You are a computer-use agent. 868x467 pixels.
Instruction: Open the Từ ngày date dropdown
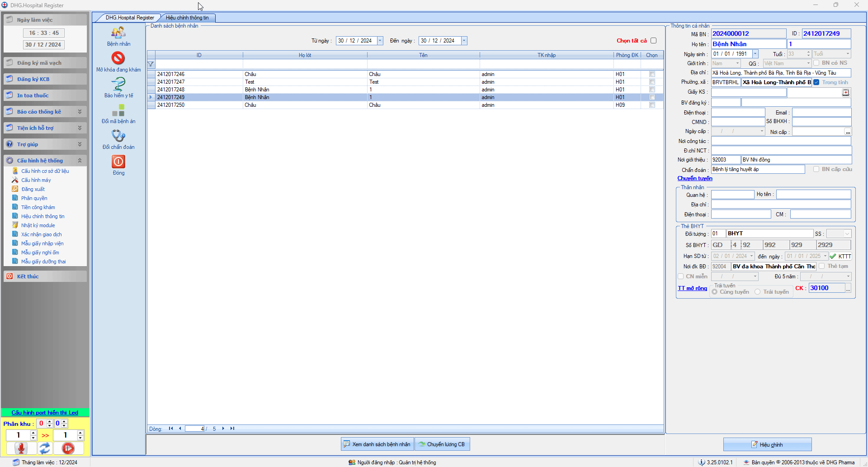380,41
